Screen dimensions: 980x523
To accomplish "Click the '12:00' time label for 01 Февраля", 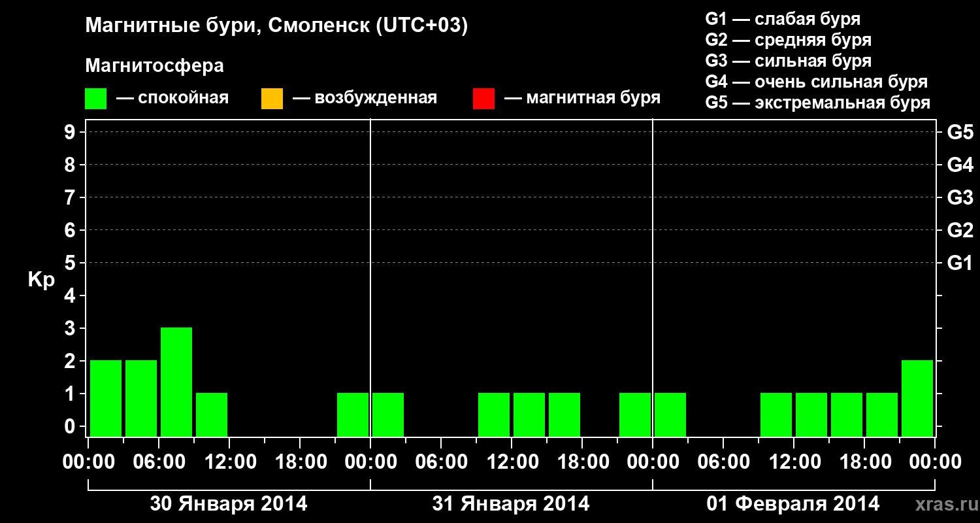I will click(x=794, y=462).
